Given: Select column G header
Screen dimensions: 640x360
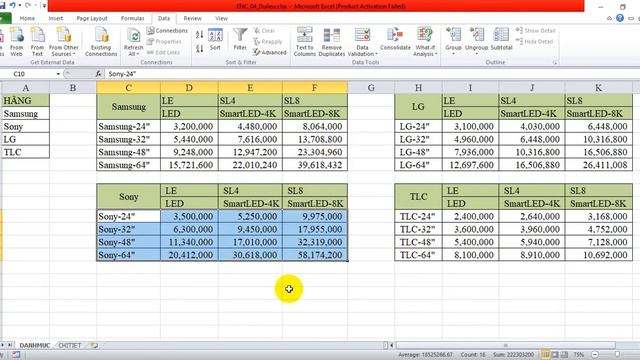Looking at the screenshot, I should pyautogui.click(x=371, y=88).
